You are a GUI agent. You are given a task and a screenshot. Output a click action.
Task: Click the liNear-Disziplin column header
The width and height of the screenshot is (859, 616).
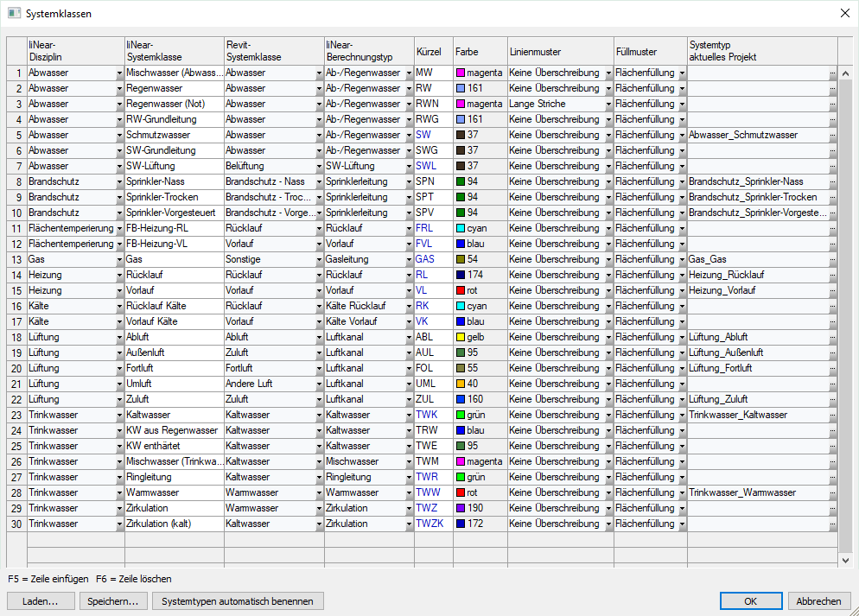pos(75,51)
